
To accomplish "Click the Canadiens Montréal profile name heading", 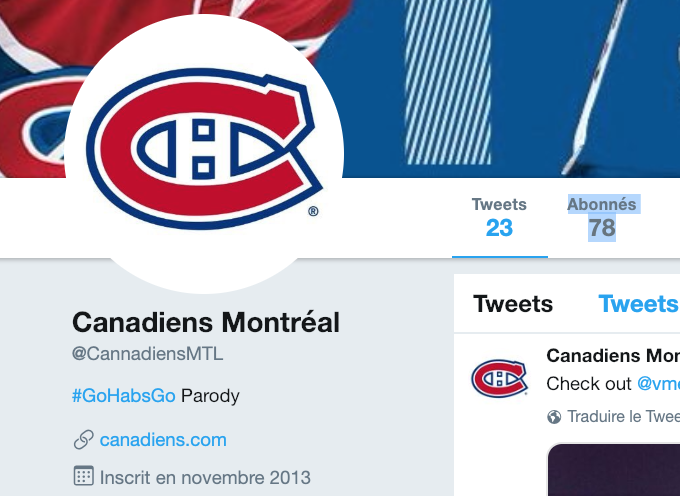I will 206,323.
